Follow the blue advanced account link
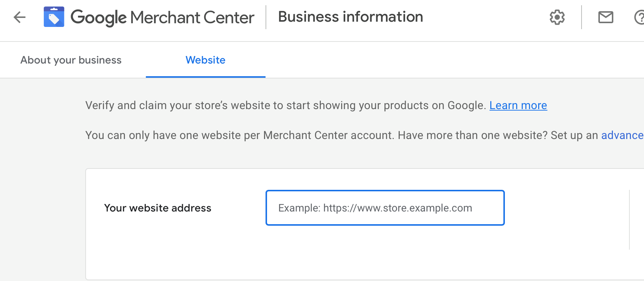644x281 pixels. [622, 135]
